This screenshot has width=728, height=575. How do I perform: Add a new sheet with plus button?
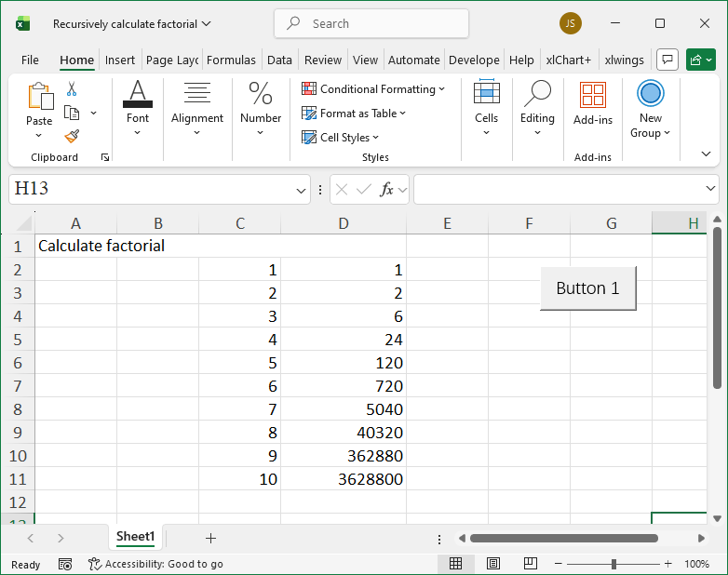(x=210, y=538)
